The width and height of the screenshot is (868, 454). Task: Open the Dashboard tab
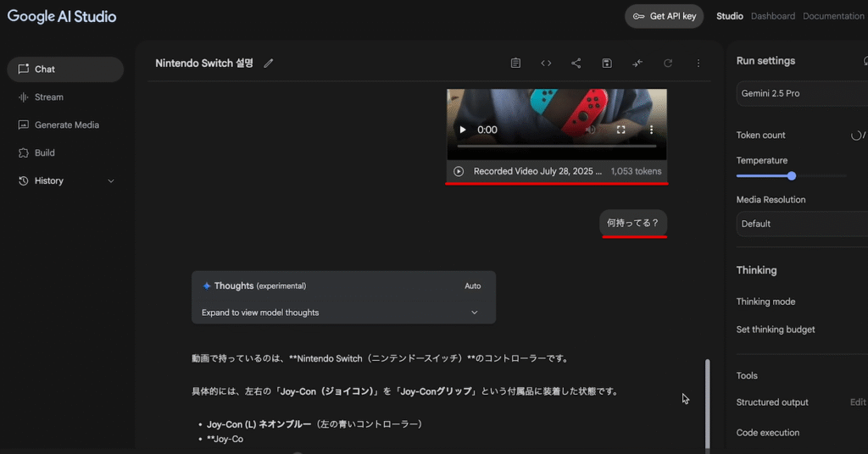[772, 16]
